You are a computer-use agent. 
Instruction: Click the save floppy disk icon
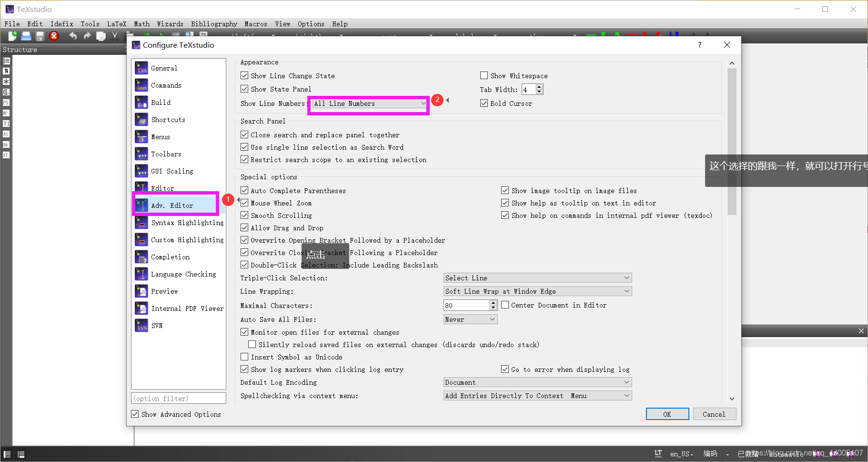[x=40, y=36]
